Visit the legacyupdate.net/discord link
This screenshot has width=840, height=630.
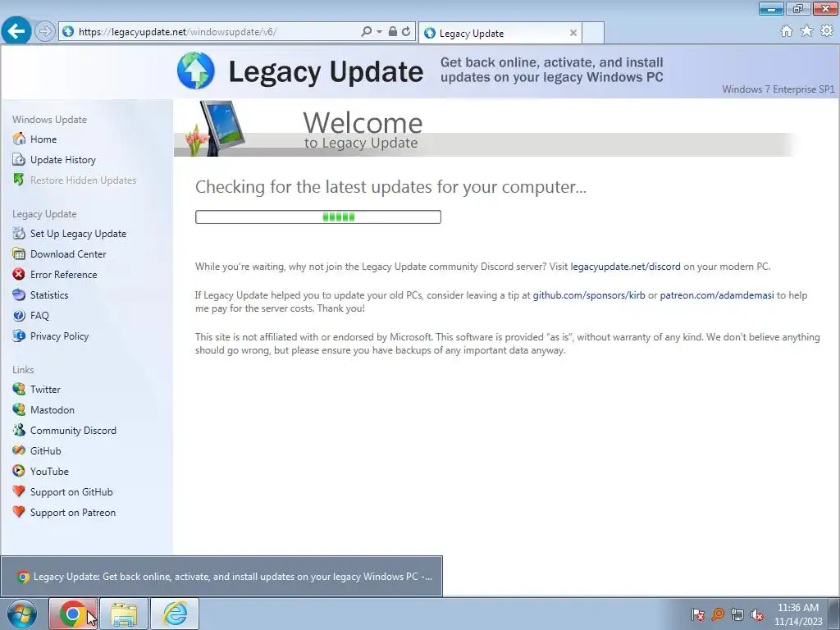(625, 267)
